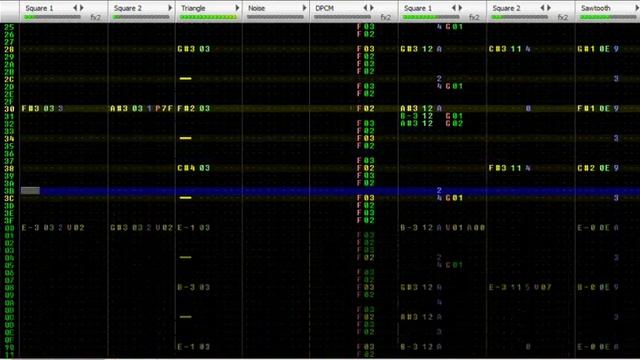Select the A#3 03 1 note in row 30

[131, 109]
